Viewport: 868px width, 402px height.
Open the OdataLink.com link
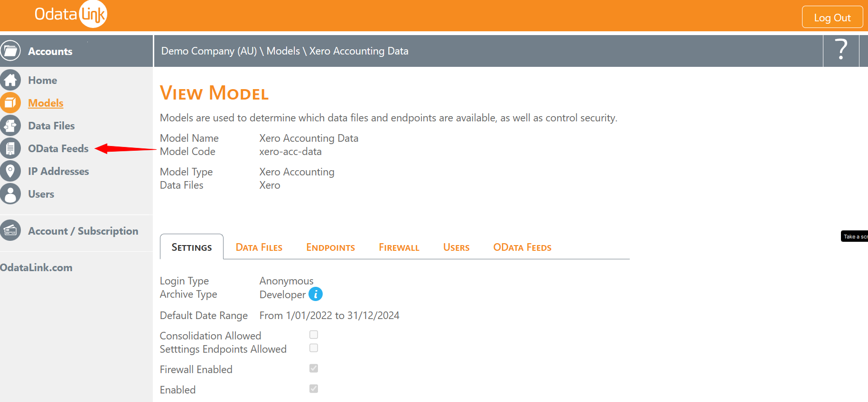pos(37,267)
